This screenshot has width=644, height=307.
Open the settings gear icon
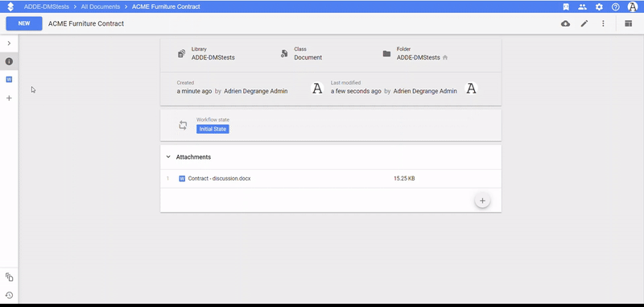pyautogui.click(x=599, y=6)
